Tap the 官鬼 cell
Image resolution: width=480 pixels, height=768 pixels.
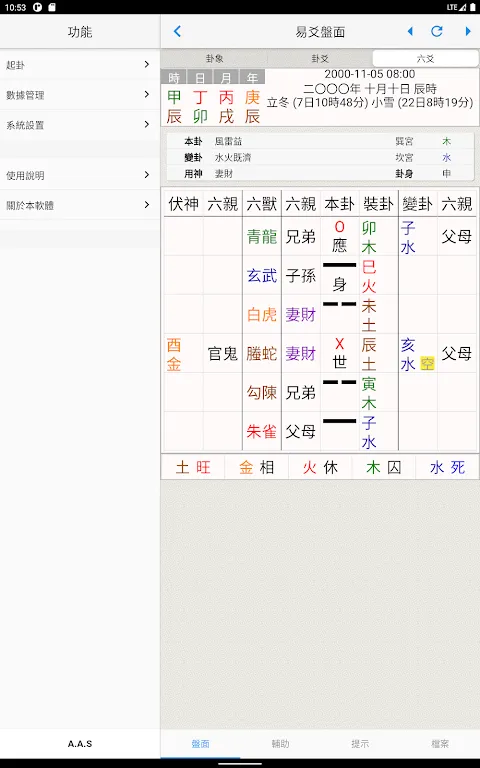222,353
